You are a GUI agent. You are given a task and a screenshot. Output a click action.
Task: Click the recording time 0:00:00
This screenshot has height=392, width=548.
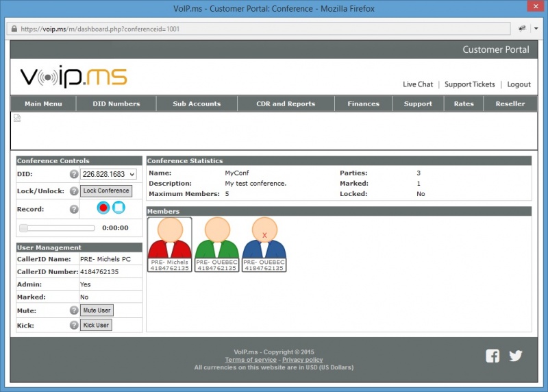click(115, 228)
